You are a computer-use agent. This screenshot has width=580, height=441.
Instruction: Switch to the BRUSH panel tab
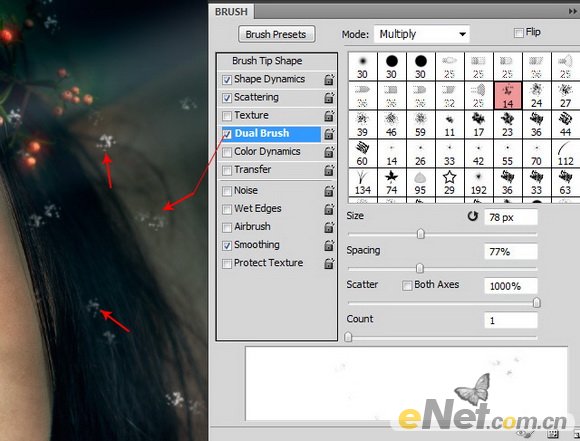[x=231, y=12]
